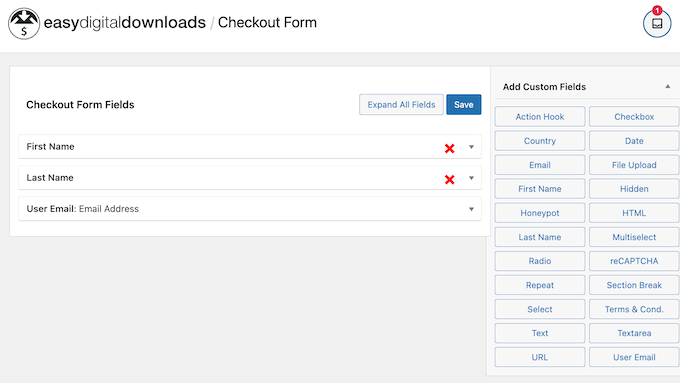This screenshot has width=680, height=383.
Task: Click the red notification count badge
Action: 657,10
